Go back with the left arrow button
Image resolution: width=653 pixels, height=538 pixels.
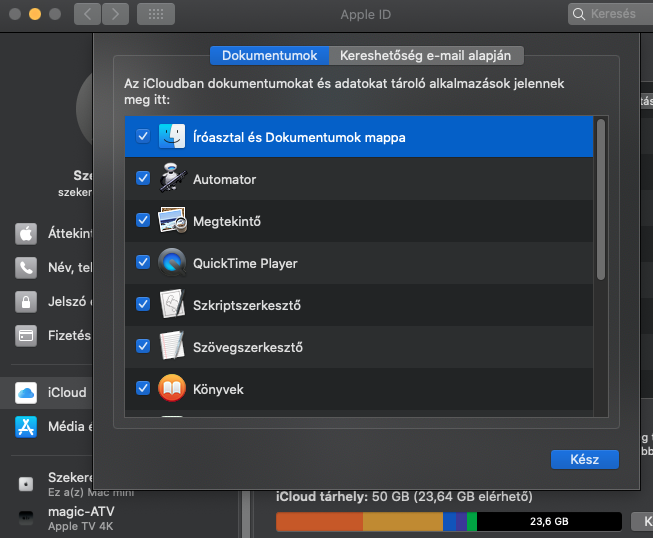(87, 14)
